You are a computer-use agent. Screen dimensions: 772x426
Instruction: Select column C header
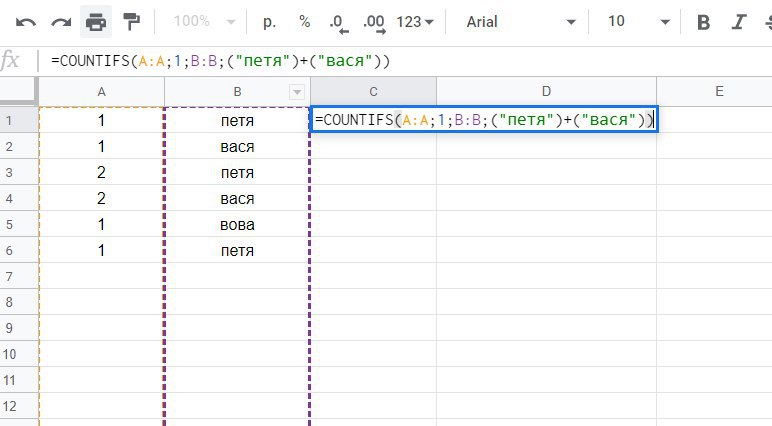(373, 92)
